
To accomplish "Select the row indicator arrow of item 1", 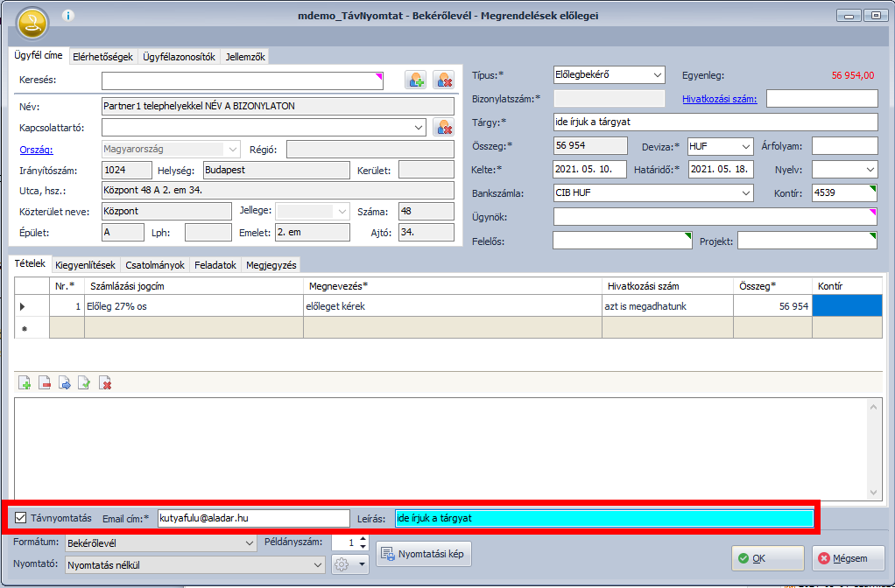I will point(23,307).
